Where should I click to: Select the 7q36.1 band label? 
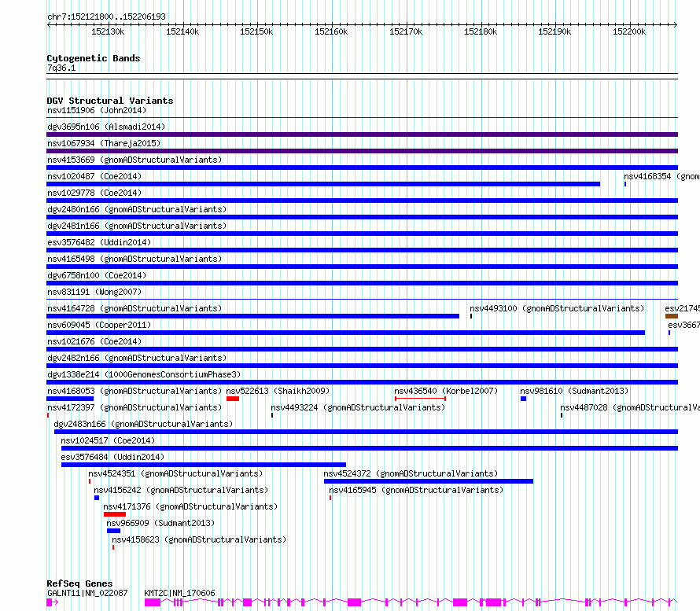point(61,68)
